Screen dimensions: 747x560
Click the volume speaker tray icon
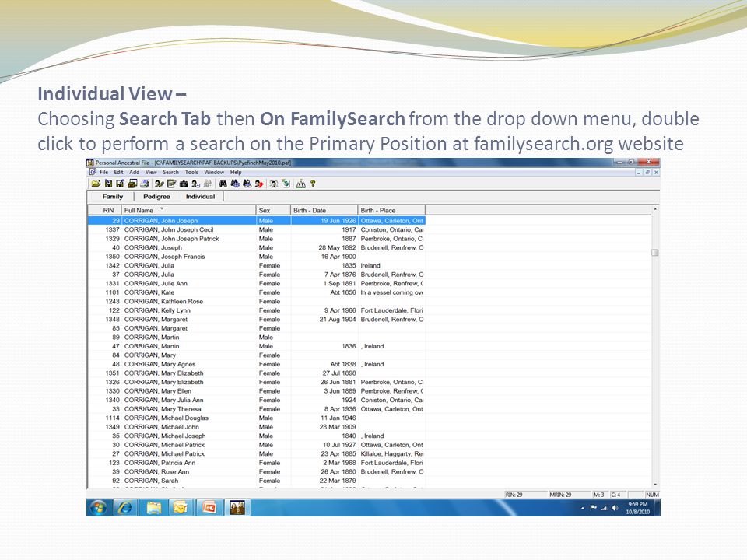coord(615,508)
